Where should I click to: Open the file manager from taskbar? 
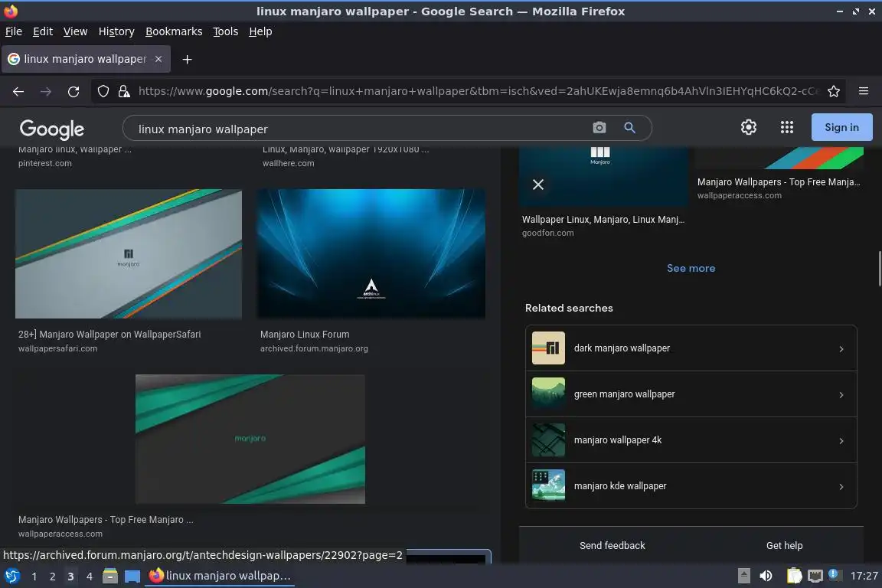point(110,576)
